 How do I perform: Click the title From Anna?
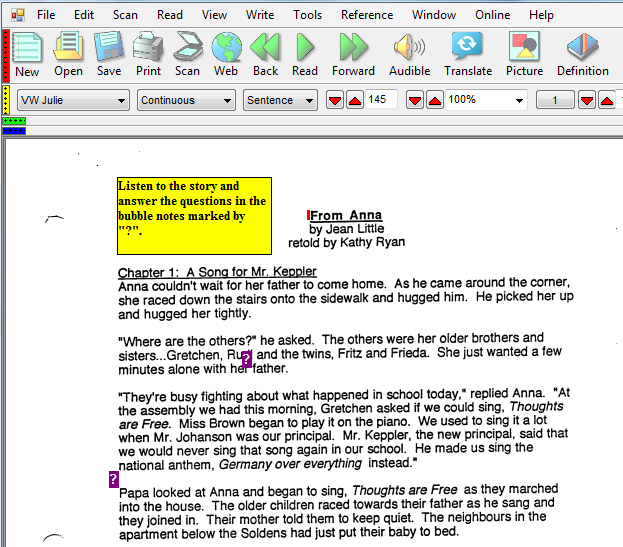click(x=346, y=215)
